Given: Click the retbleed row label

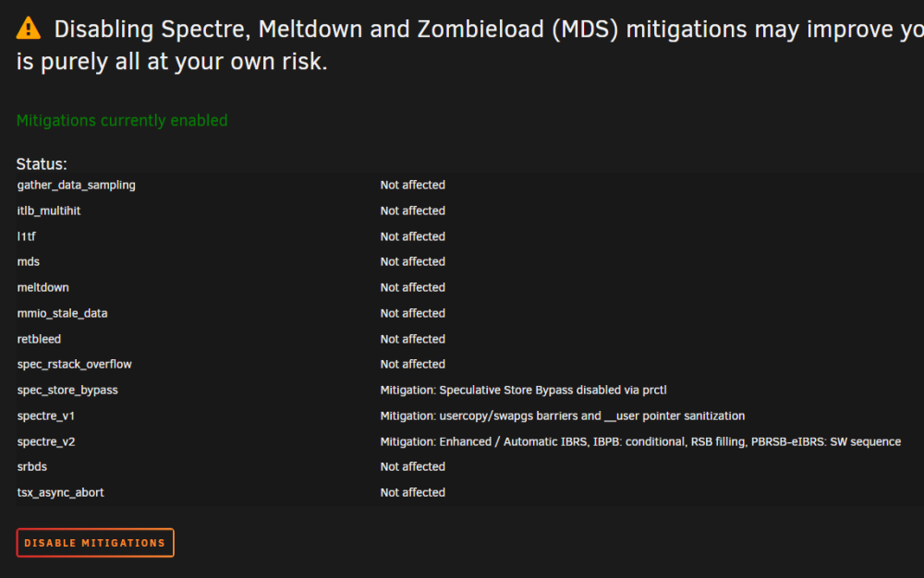Looking at the screenshot, I should tap(39, 339).
